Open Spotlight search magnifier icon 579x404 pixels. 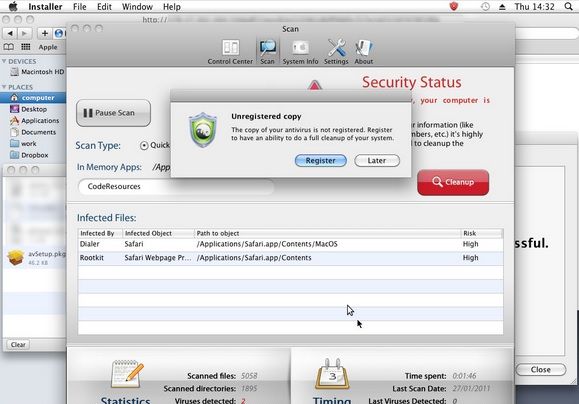(569, 6)
